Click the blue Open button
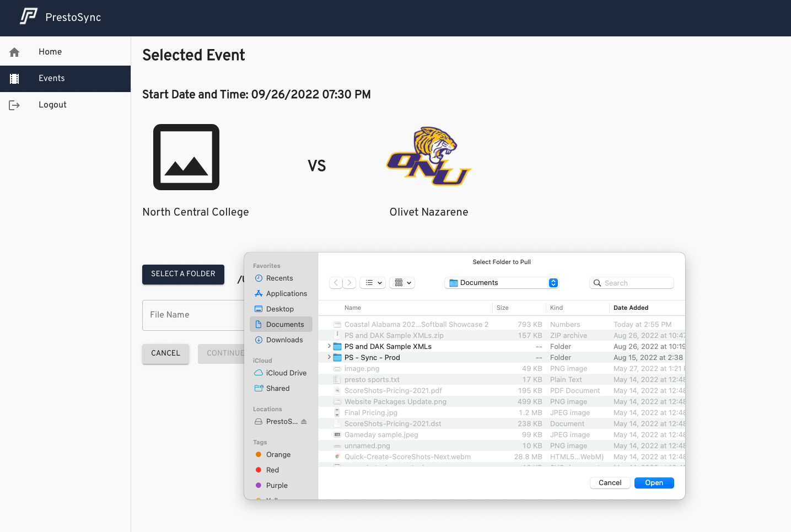This screenshot has height=532, width=791. pyautogui.click(x=654, y=483)
